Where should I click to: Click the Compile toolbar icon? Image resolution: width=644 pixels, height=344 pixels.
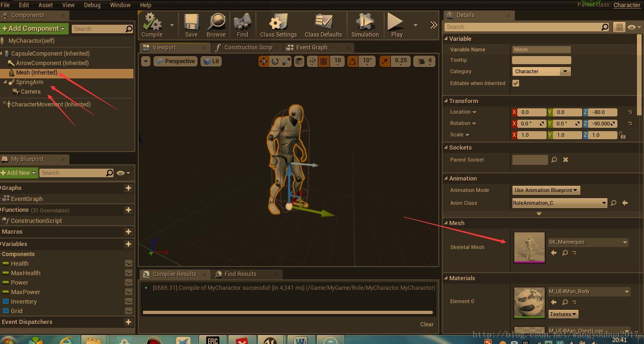pos(152,25)
